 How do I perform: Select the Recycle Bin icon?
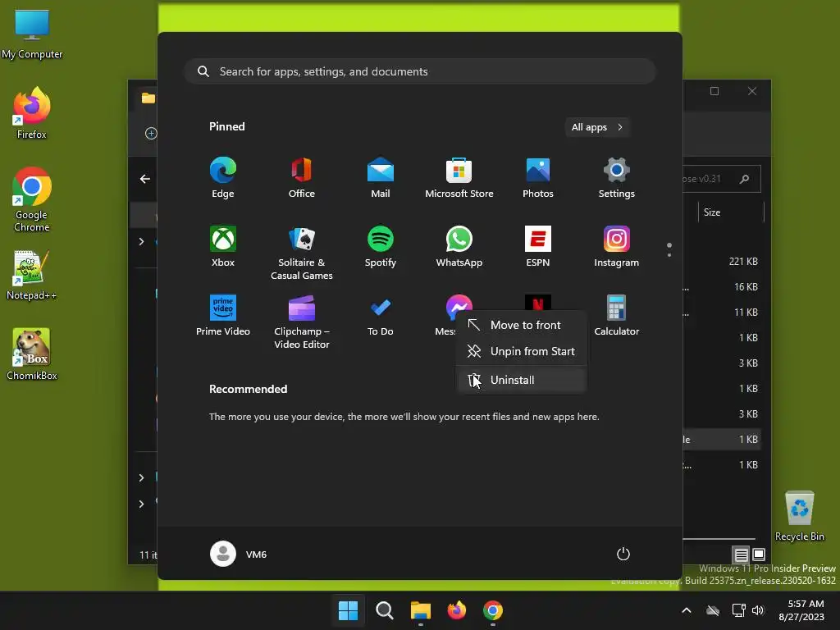point(799,517)
